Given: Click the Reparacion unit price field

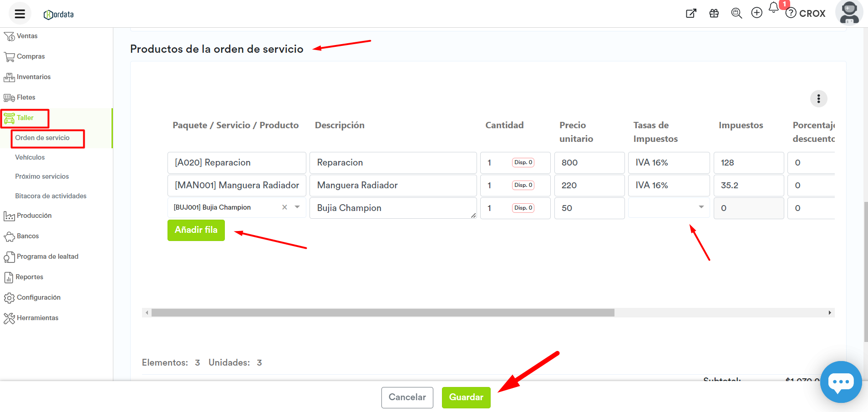Looking at the screenshot, I should tap(589, 163).
